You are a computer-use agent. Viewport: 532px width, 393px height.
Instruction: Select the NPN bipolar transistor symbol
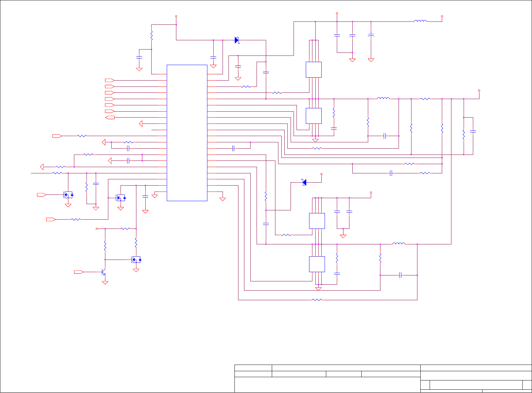[104, 272]
